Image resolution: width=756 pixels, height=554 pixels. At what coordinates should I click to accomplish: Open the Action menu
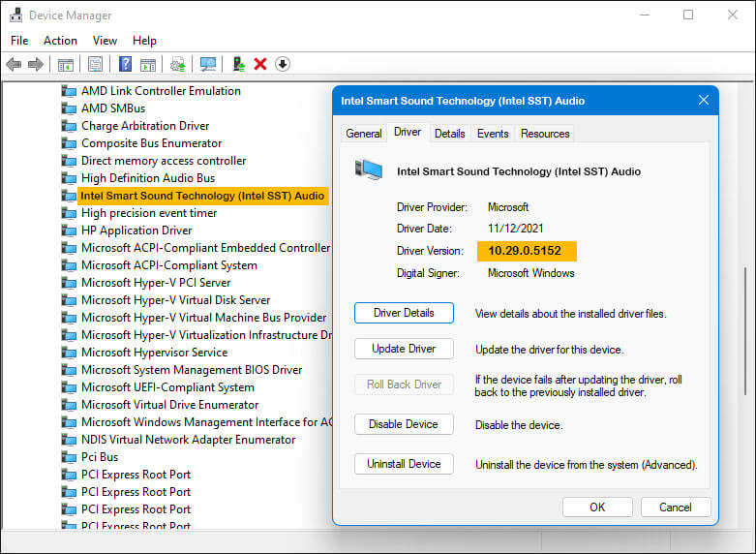(x=60, y=41)
